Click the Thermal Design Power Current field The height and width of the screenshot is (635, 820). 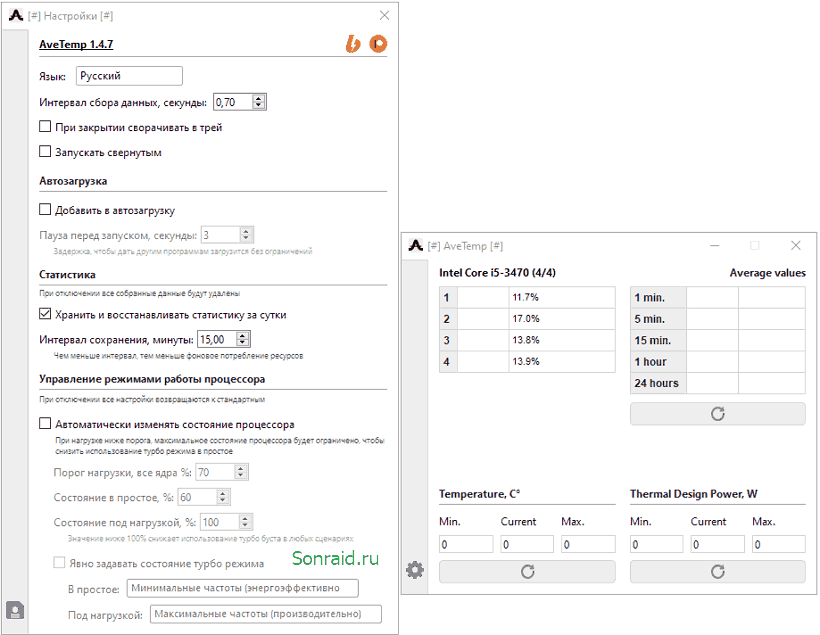718,544
